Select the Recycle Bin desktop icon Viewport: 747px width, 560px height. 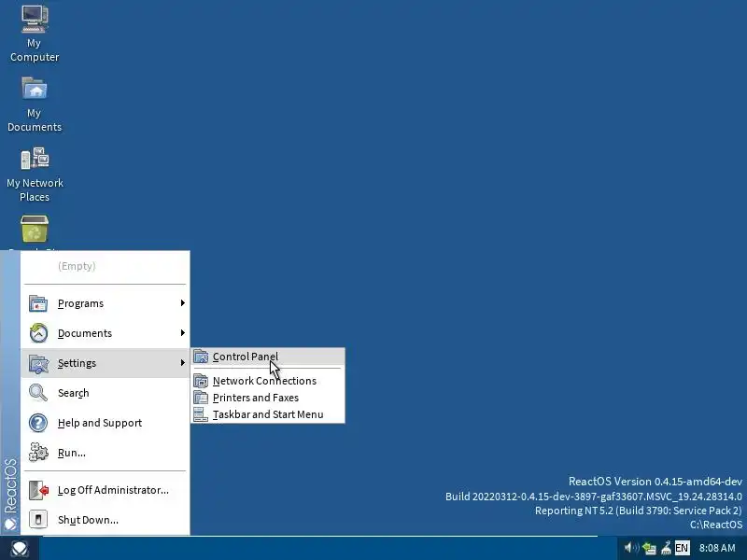(35, 230)
